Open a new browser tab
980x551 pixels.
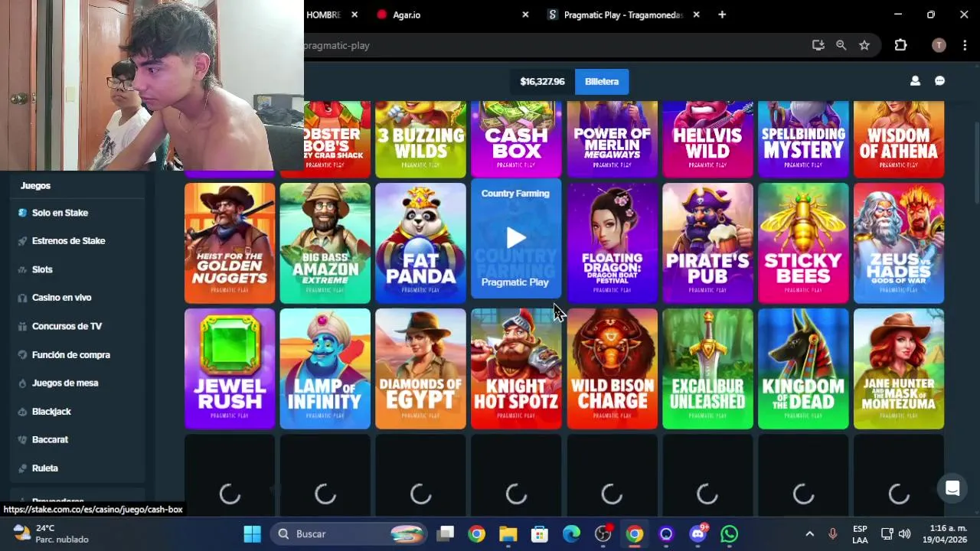(x=722, y=15)
